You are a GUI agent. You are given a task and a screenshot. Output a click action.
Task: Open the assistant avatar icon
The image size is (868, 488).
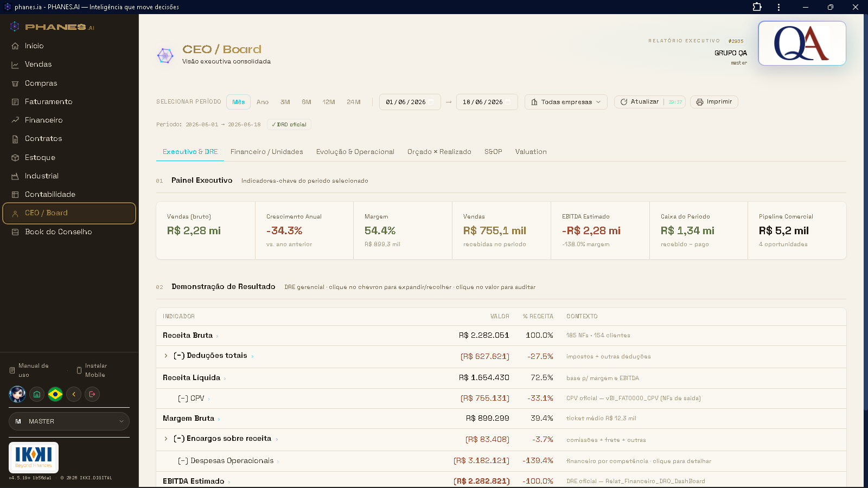click(17, 394)
